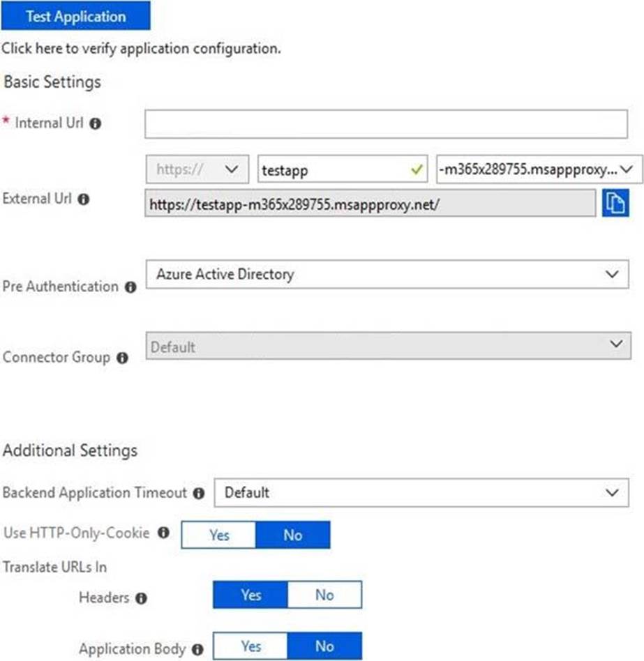The image size is (644, 661).
Task: Expand the Backend Application Timeout dropdown
Action: coord(421,492)
